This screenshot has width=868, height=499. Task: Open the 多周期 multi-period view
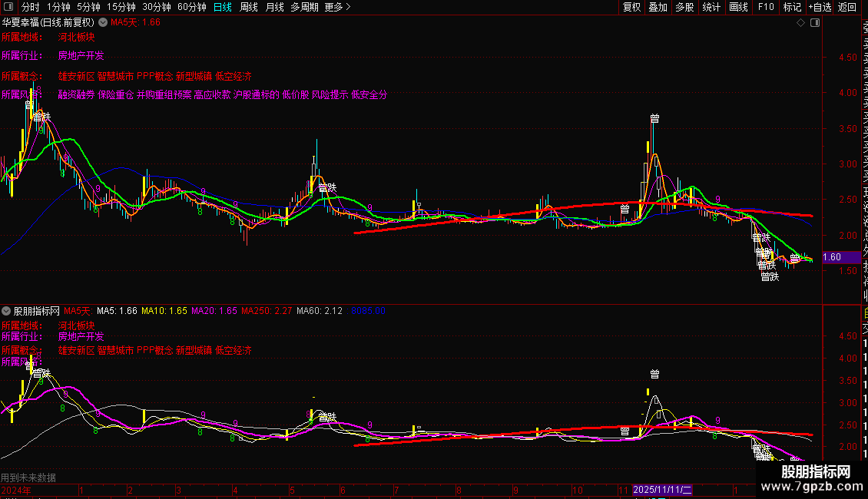[x=304, y=7]
